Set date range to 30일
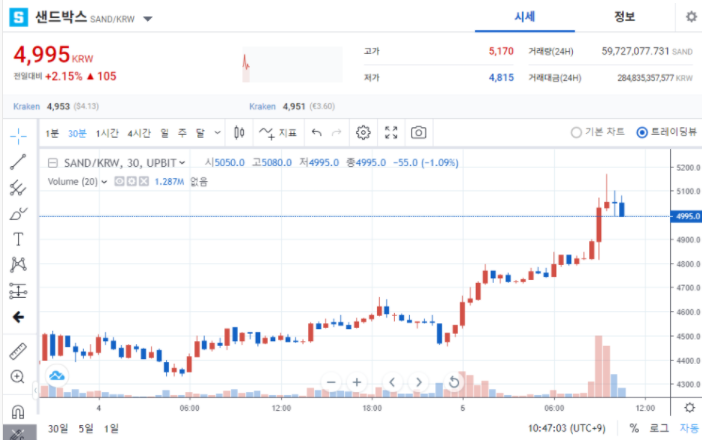This screenshot has height=440, width=702. pos(58,428)
